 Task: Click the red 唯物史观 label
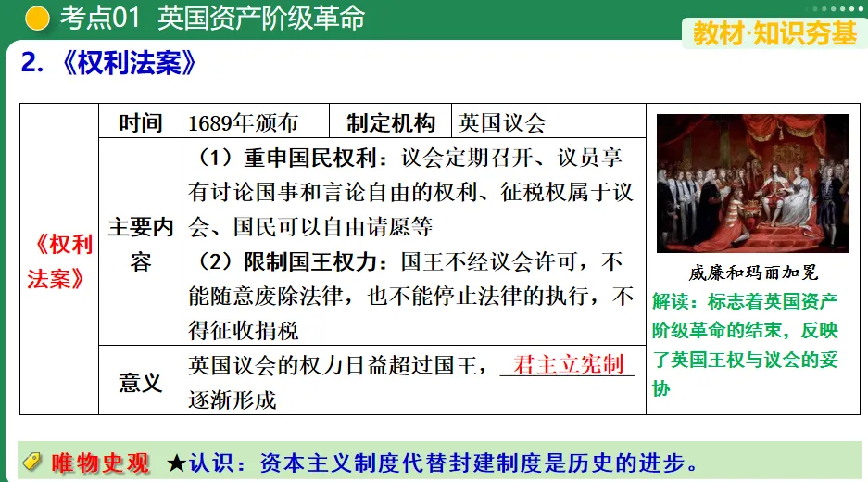coord(100,463)
